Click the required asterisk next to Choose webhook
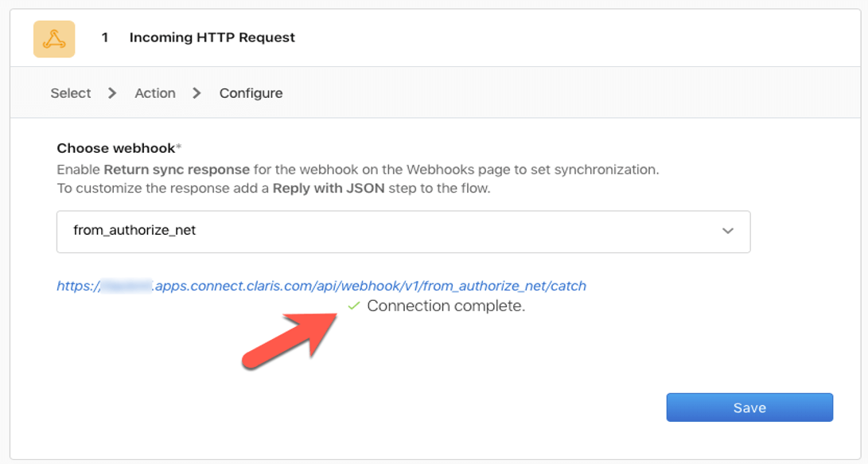 click(x=179, y=146)
